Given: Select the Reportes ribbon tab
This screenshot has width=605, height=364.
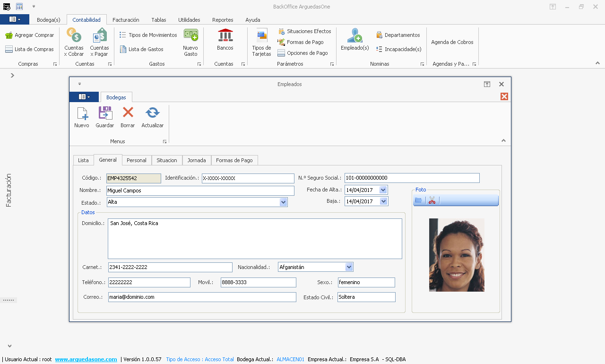Looking at the screenshot, I should point(223,20).
